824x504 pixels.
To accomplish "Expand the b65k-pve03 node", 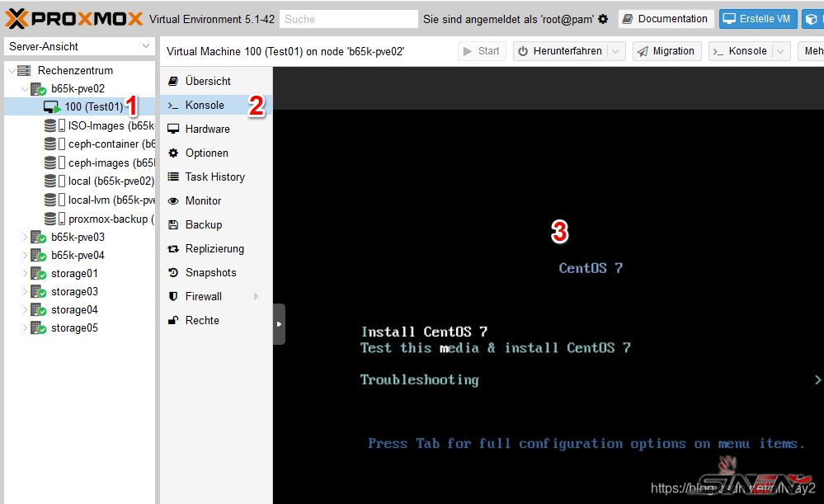I will click(x=25, y=238).
